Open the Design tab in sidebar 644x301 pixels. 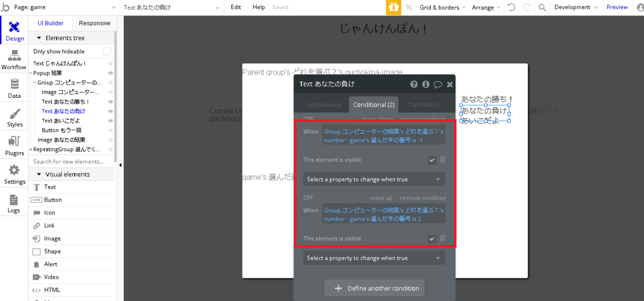14,31
